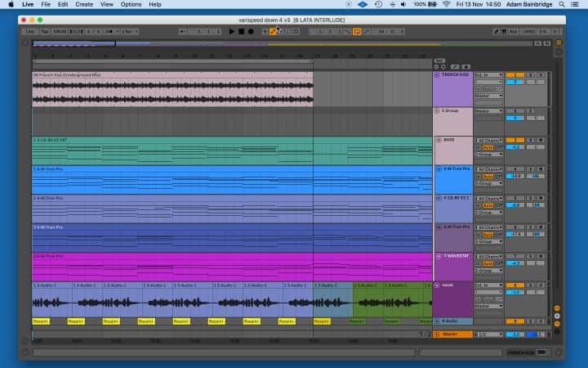Viewport: 588px width, 368px height.
Task: Adjust FRENCH KISS track volume field
Action: point(514,82)
